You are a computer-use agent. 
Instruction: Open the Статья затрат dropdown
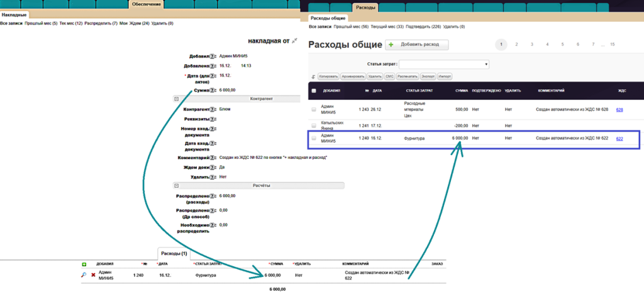tap(444, 64)
